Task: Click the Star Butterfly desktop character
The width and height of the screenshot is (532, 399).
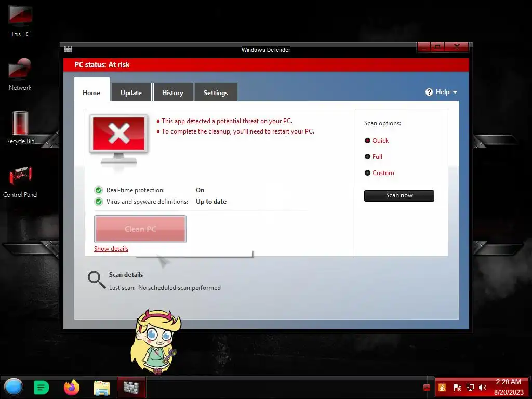Action: (x=156, y=342)
